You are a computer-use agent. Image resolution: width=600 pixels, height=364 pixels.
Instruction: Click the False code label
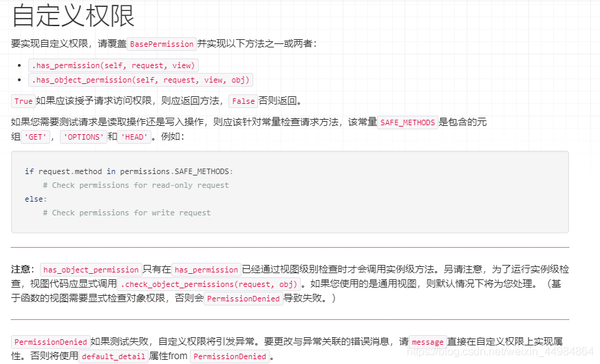(x=243, y=101)
